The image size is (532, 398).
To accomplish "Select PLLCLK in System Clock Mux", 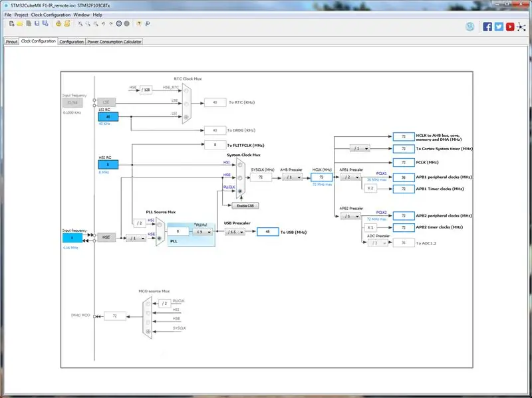I will 240,191.
